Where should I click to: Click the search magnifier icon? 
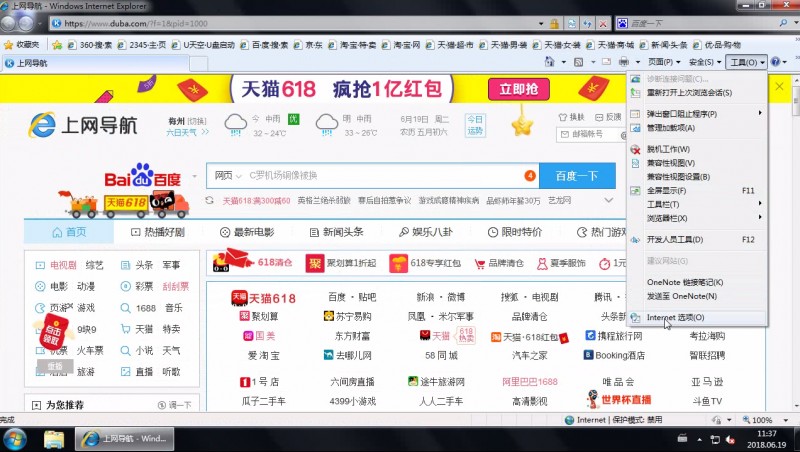pos(783,23)
